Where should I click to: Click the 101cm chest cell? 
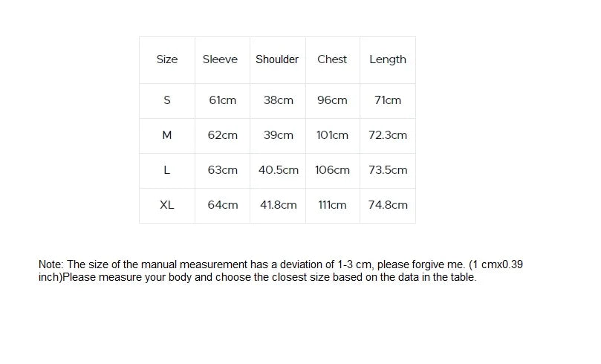332,135
